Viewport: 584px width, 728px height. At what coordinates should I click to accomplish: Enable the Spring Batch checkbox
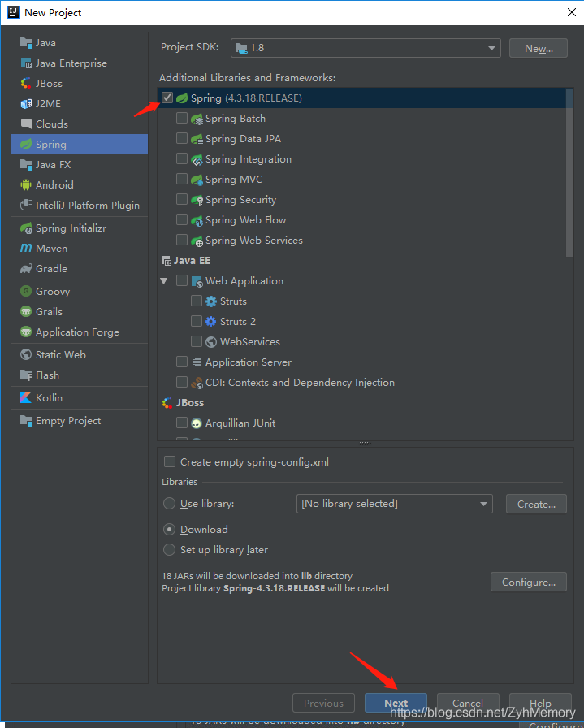pyautogui.click(x=182, y=118)
